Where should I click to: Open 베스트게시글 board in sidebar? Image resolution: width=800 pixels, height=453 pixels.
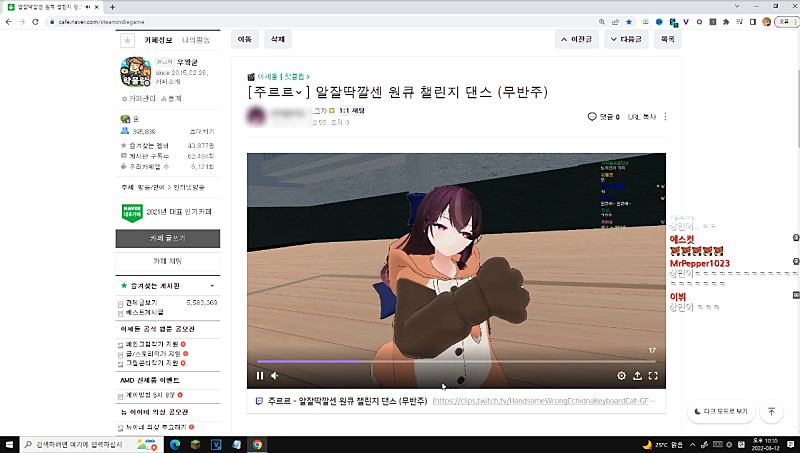click(145, 312)
